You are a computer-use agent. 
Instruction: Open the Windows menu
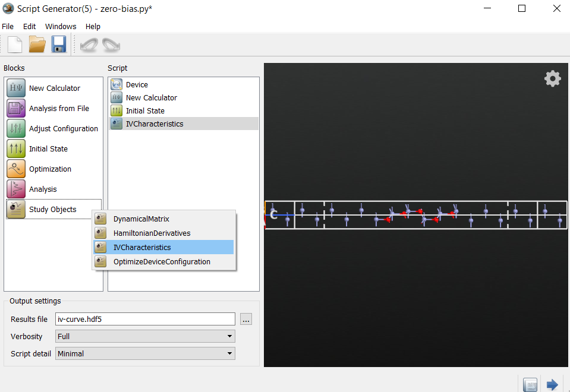(61, 27)
